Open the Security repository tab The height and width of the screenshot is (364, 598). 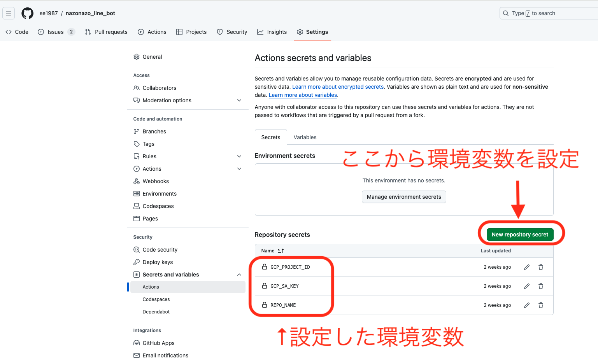[232, 32]
